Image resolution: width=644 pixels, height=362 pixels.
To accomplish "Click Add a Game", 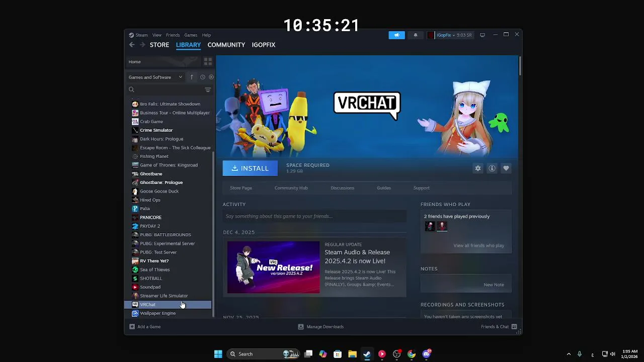I will [x=145, y=327].
